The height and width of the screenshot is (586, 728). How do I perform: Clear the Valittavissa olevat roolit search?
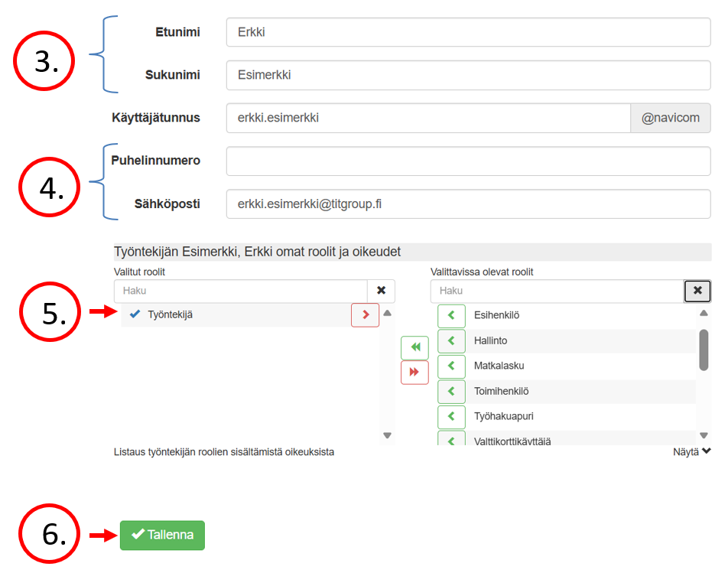pyautogui.click(x=697, y=291)
